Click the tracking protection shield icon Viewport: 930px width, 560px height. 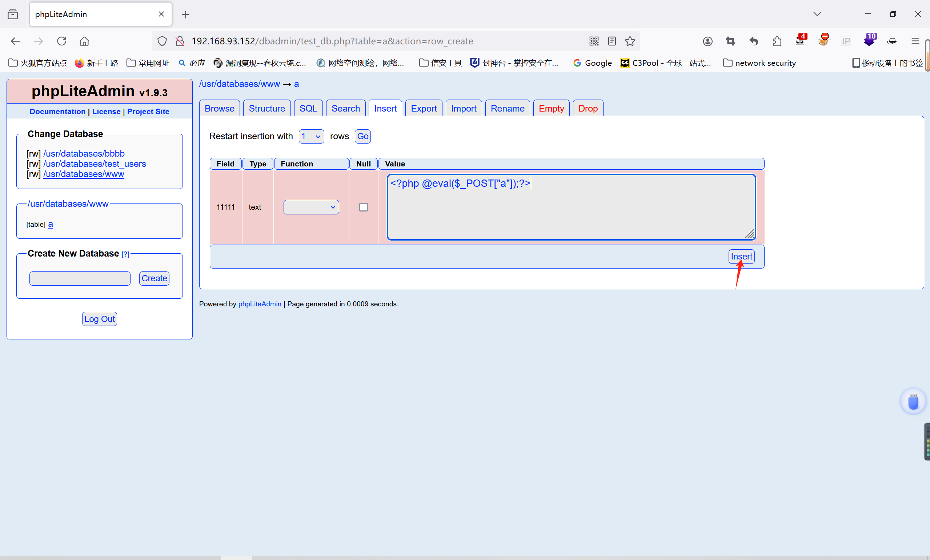coord(162,41)
